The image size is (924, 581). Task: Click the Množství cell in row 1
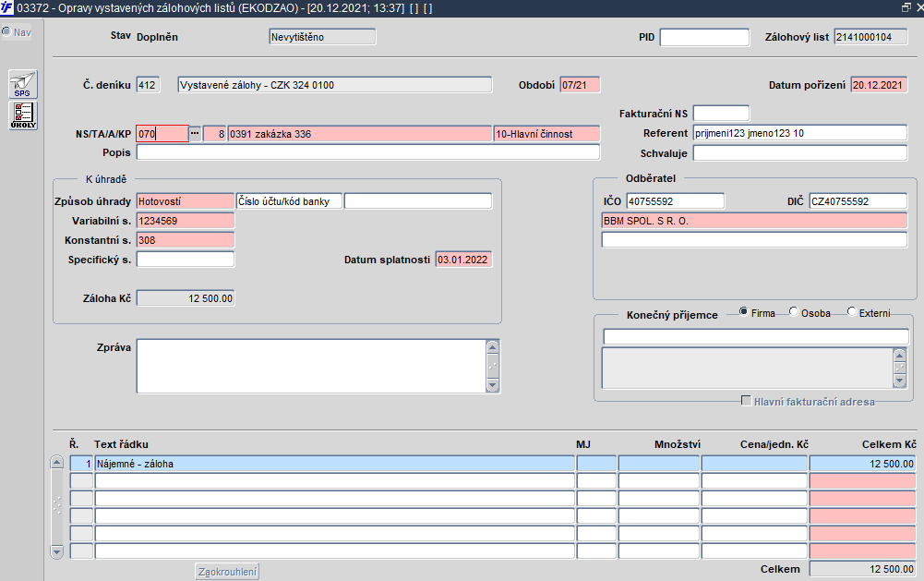659,464
